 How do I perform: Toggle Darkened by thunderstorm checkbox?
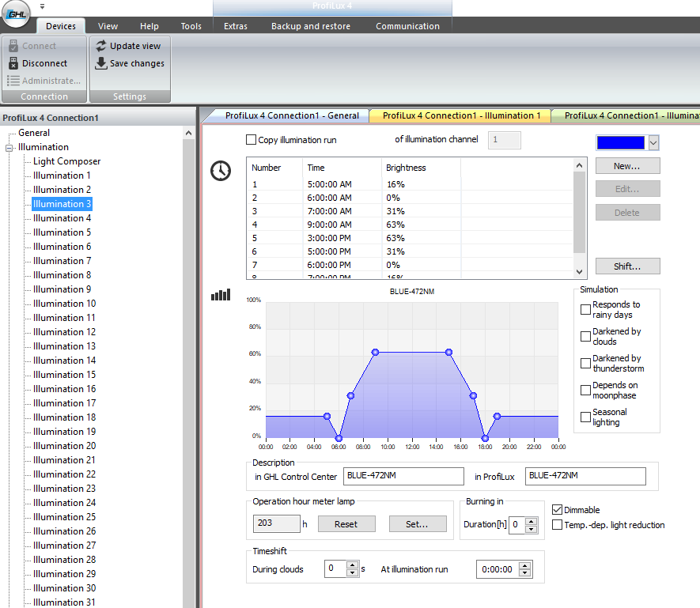(x=585, y=363)
